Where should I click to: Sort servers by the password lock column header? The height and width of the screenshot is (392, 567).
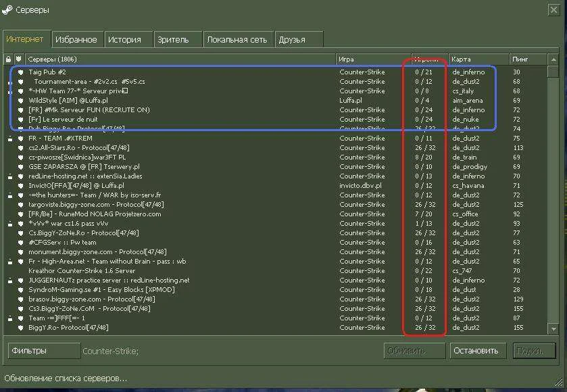click(8, 59)
